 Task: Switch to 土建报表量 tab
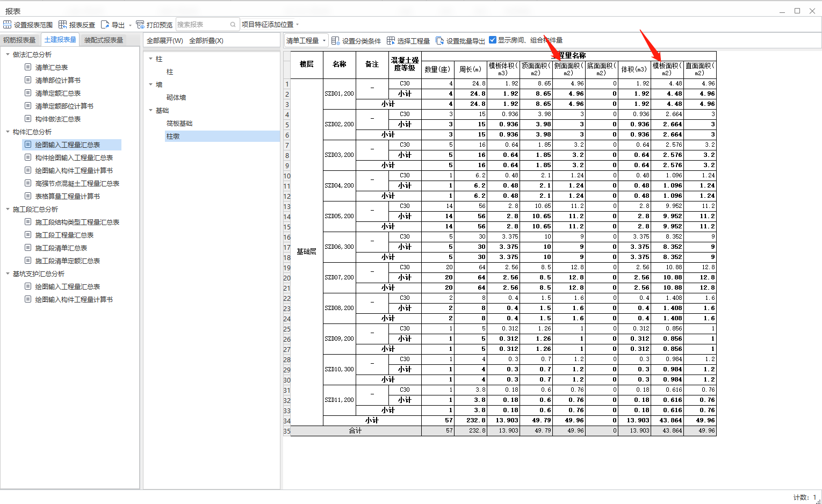pyautogui.click(x=60, y=40)
